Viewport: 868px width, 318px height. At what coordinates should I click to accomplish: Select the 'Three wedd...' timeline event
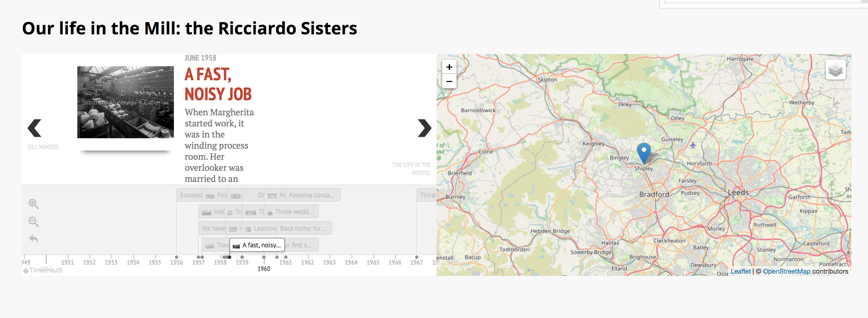click(294, 212)
